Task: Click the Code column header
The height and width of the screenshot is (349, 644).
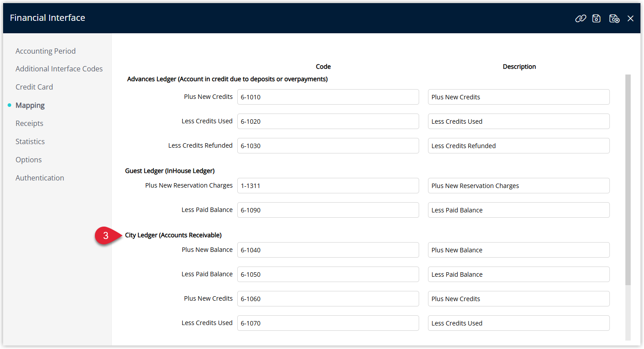Action: click(323, 67)
